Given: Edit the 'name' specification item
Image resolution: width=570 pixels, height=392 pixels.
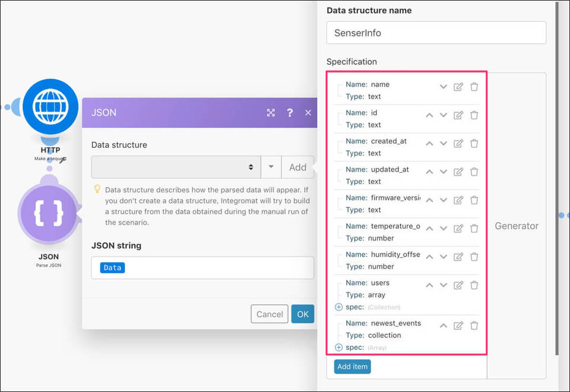Looking at the screenshot, I should click(x=458, y=87).
